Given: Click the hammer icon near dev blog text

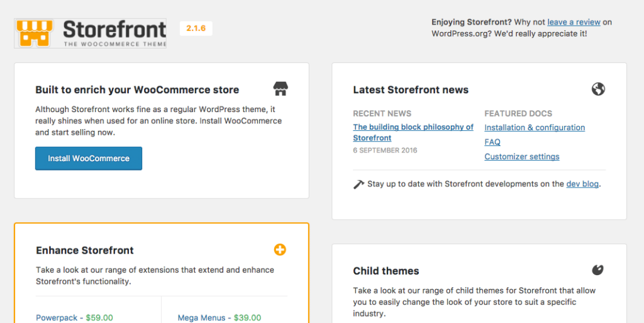Looking at the screenshot, I should click(358, 184).
